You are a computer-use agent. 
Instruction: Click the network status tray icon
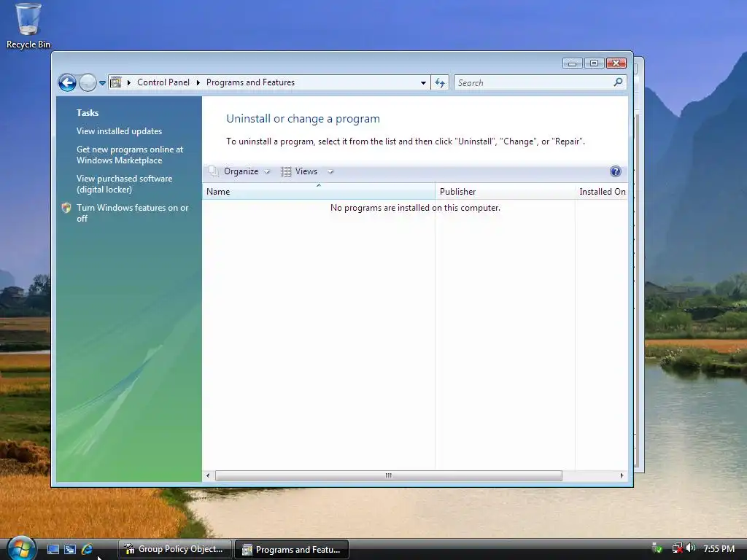(677, 548)
